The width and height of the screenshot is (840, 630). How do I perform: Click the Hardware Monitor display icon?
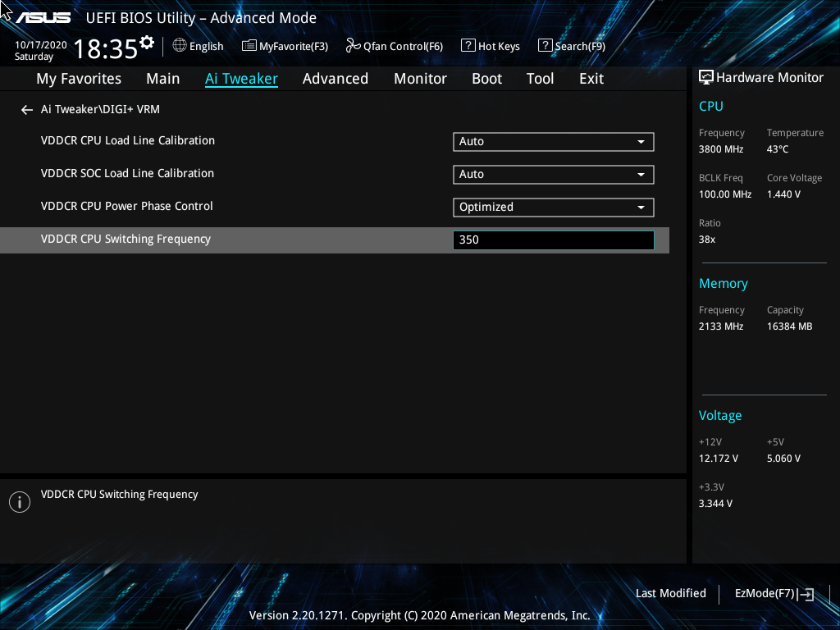point(706,78)
